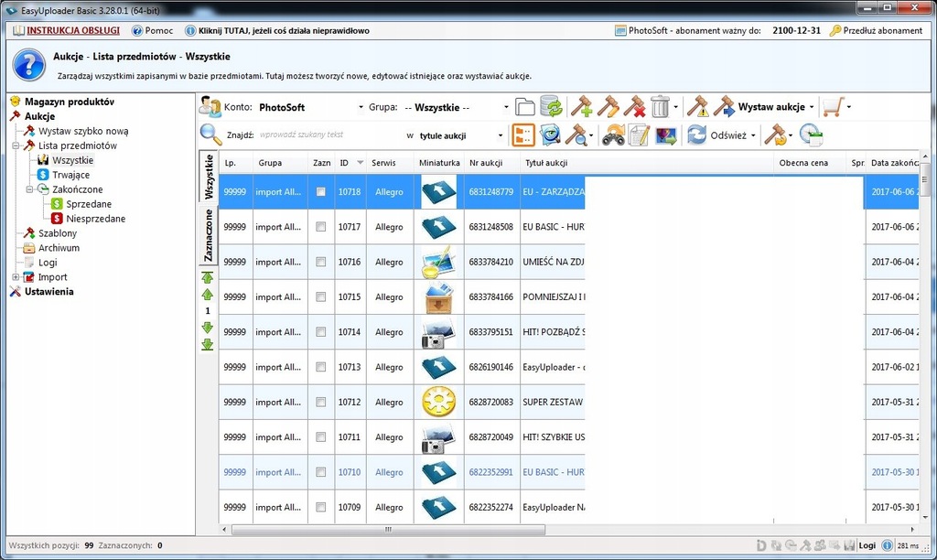Tick the checkbox for row ID 10712

point(321,403)
